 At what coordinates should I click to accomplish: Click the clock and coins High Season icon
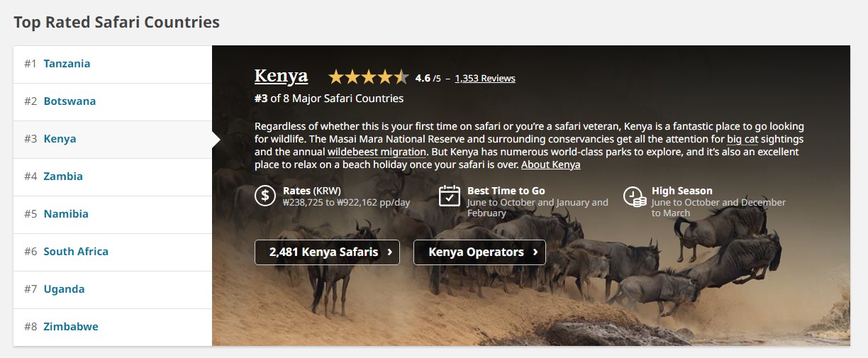[634, 196]
